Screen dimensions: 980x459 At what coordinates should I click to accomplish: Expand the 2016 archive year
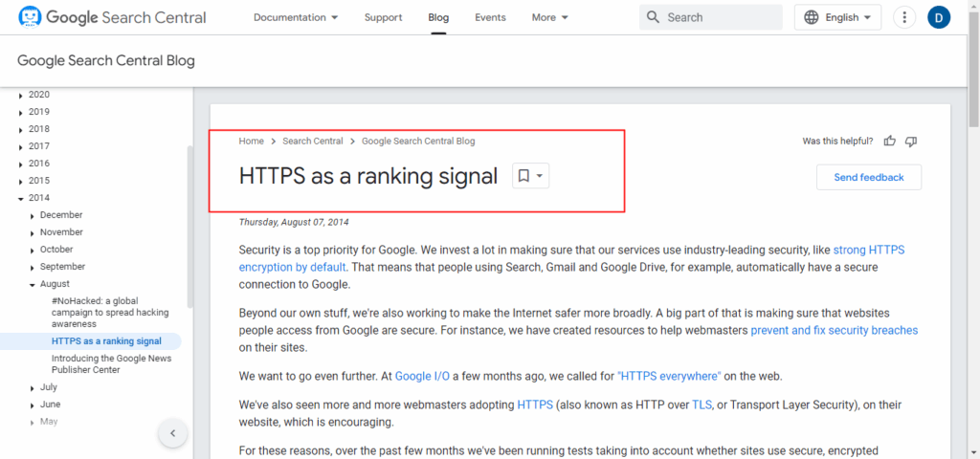coord(21,164)
